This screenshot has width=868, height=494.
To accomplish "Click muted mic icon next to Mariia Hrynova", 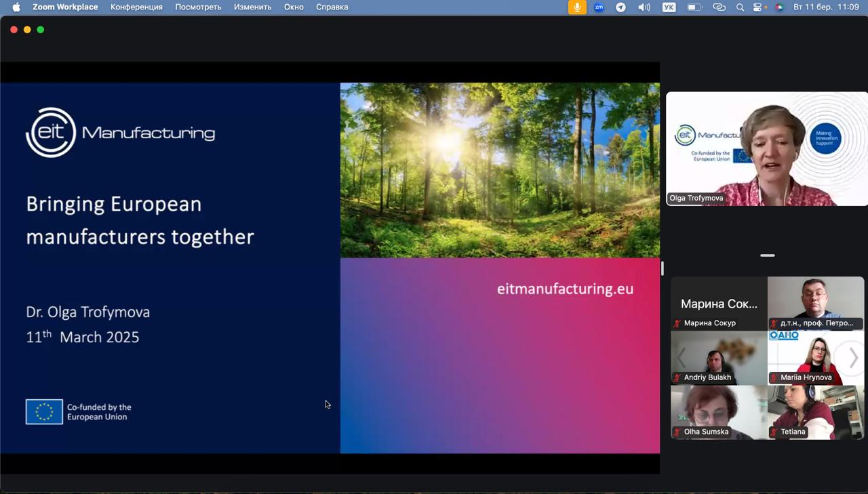I will click(774, 377).
